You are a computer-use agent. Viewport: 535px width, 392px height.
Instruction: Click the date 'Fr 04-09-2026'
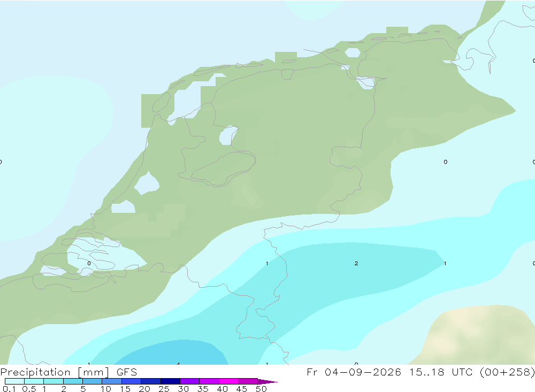click(354, 372)
